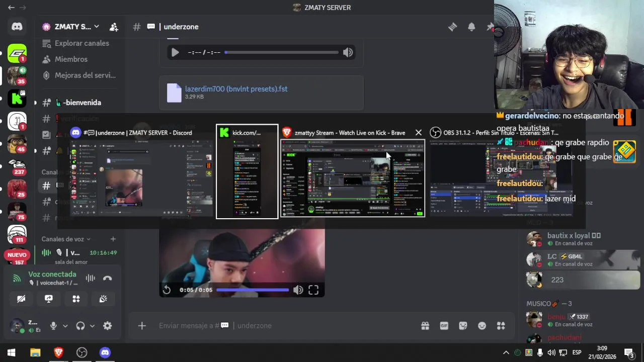Viewport: 644px width, 362px height.
Task: Collapse the Canales de voz category
Action: (x=66, y=239)
